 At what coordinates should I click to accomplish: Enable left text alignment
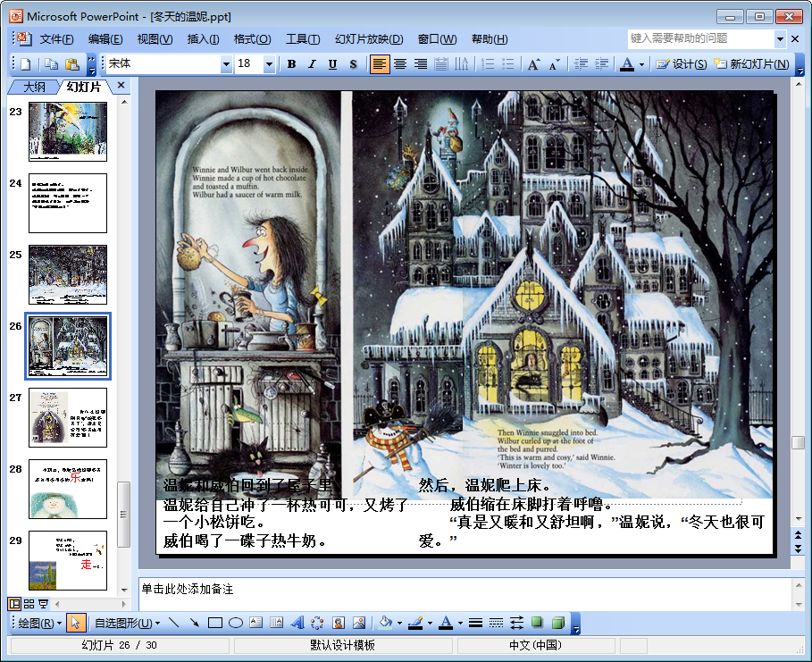tap(380, 64)
